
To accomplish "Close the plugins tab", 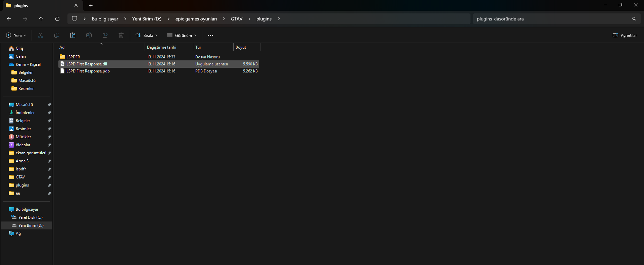I will [x=76, y=5].
